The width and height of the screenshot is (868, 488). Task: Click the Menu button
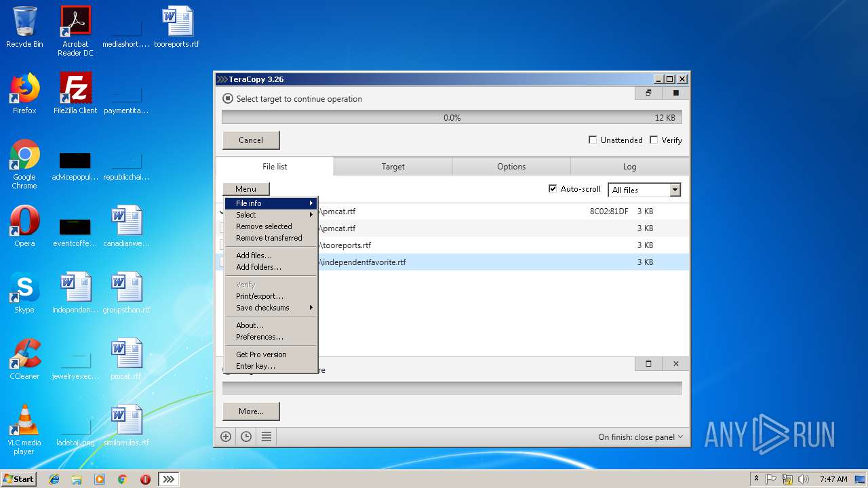pos(245,189)
